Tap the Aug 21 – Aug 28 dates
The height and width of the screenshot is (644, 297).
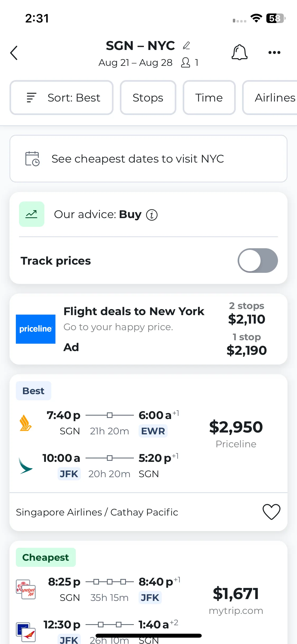[135, 63]
